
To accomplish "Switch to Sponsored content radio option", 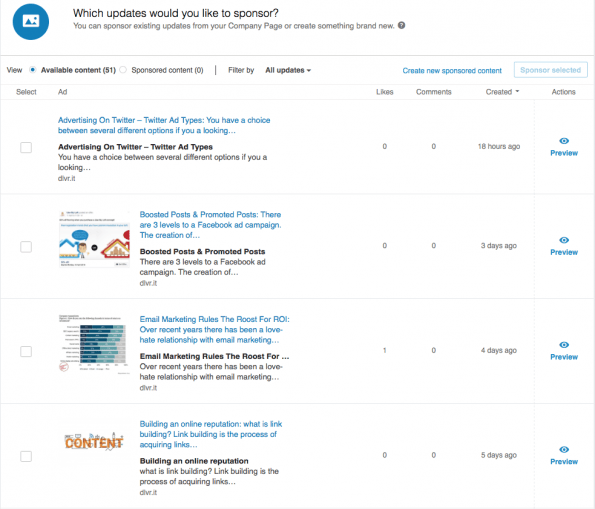I will (123, 70).
